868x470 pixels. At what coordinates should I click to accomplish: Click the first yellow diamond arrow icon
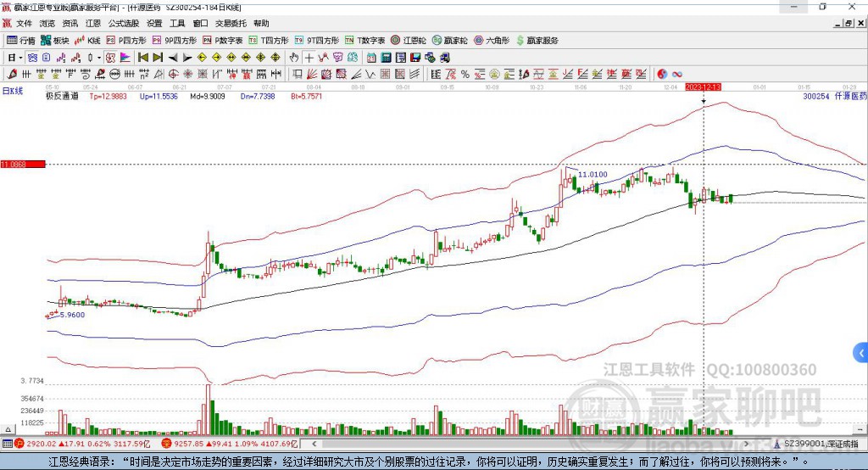point(202,58)
